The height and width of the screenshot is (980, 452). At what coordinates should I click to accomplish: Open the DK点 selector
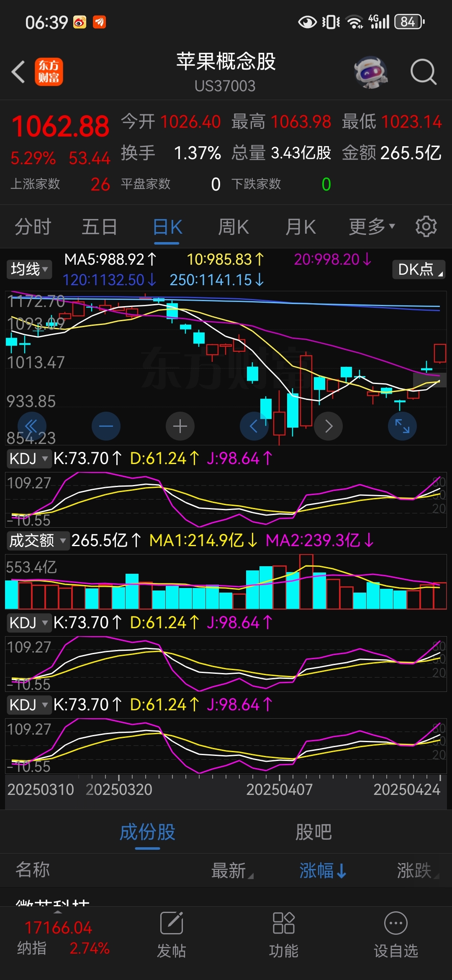point(419,269)
